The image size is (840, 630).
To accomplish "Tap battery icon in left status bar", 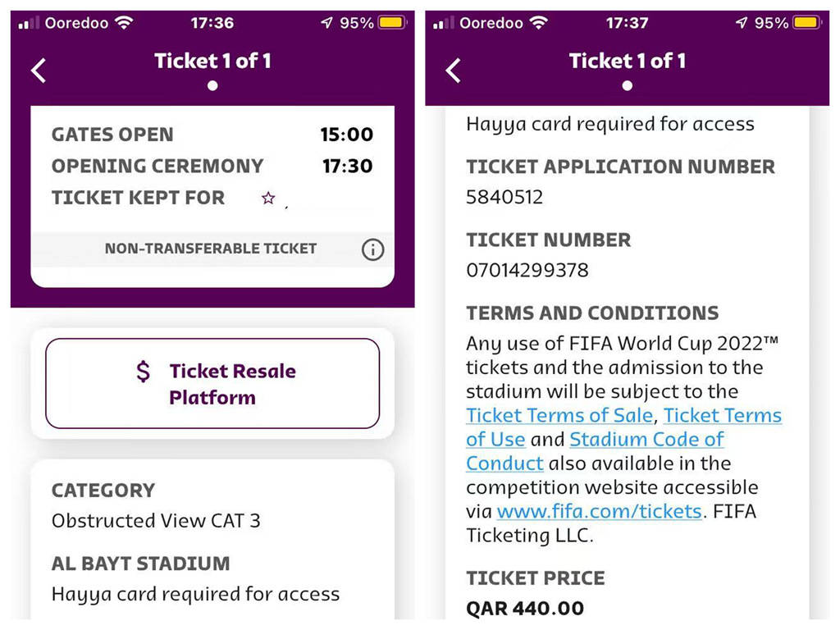I will click(392, 23).
